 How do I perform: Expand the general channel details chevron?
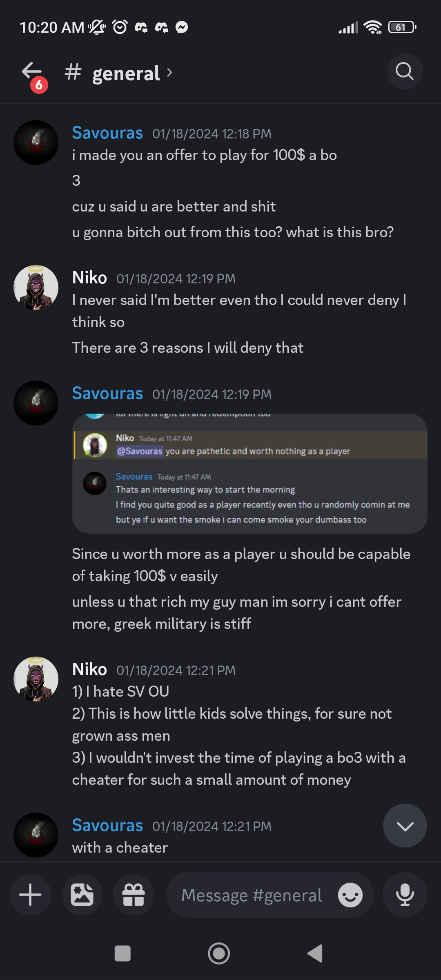pos(170,73)
